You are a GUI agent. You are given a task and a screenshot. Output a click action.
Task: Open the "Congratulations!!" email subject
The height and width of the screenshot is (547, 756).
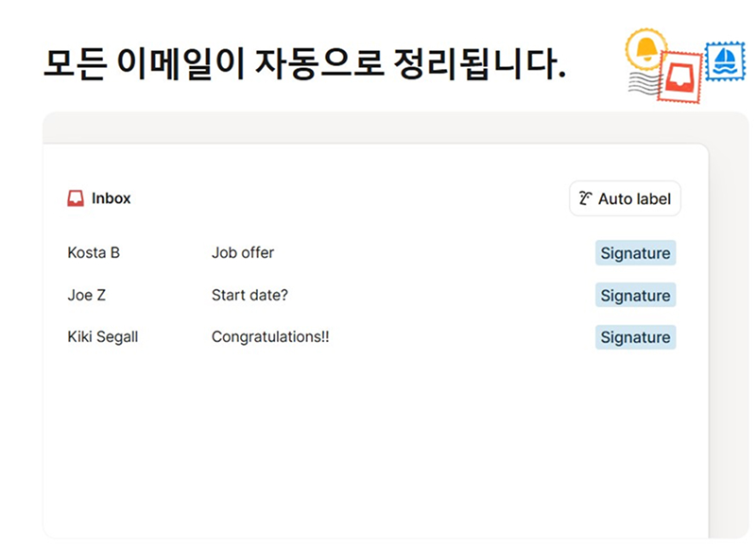(270, 336)
